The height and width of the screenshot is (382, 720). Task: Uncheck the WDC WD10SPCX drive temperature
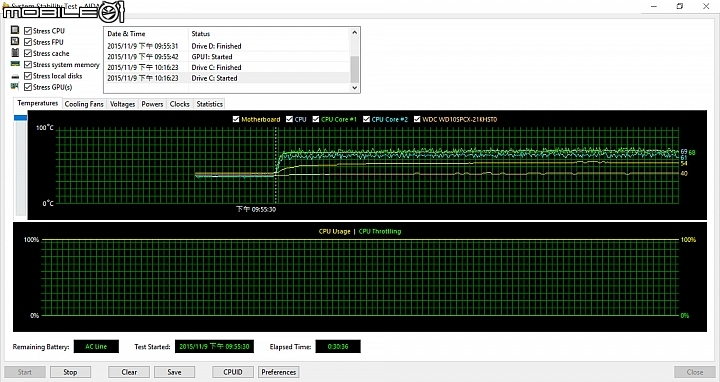(x=417, y=119)
